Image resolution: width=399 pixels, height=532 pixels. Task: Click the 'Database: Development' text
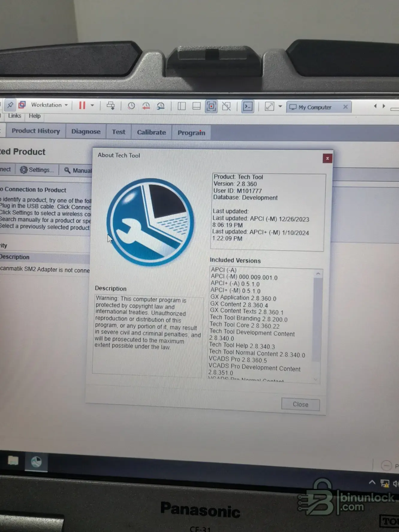tap(245, 198)
